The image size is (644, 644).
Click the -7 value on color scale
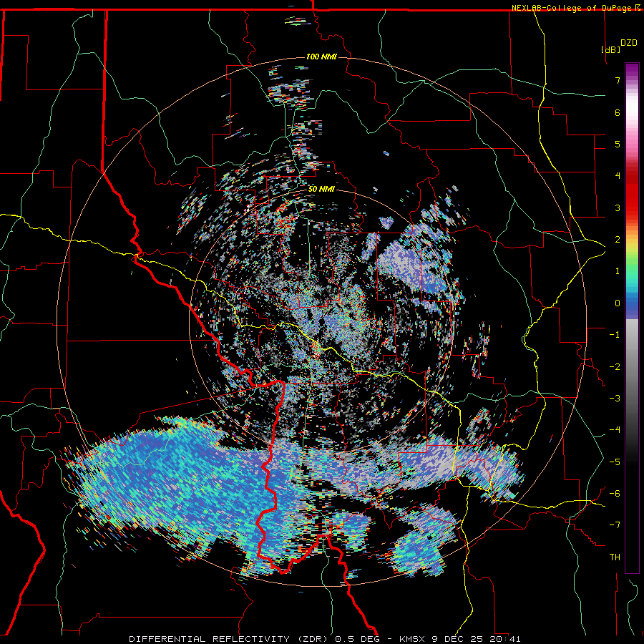(x=615, y=525)
